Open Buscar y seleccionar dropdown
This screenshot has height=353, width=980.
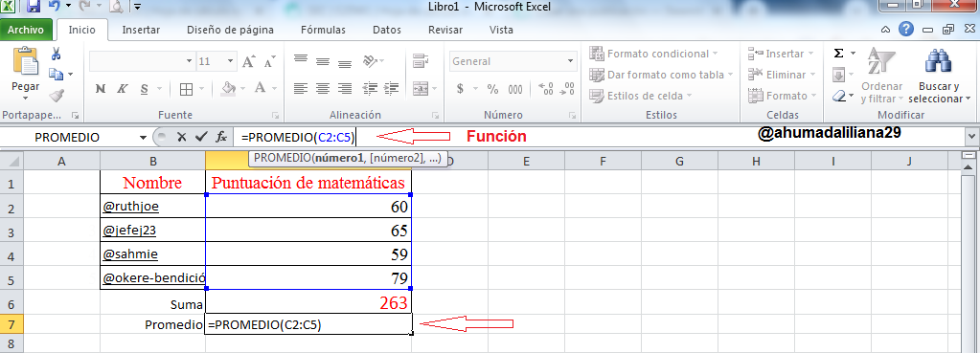[940, 77]
